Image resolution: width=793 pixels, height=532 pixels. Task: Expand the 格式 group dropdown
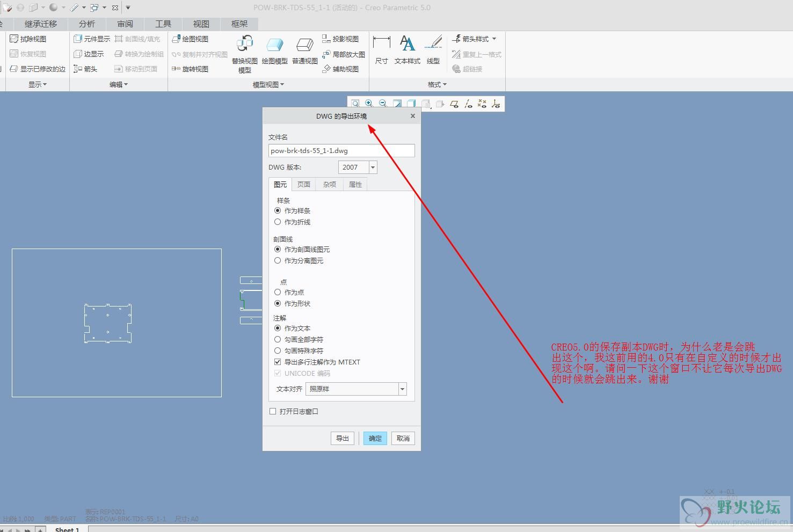[x=437, y=84]
